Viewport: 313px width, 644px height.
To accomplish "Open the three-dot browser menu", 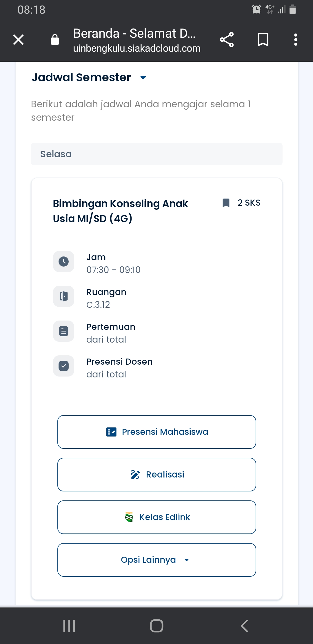I will click(296, 40).
